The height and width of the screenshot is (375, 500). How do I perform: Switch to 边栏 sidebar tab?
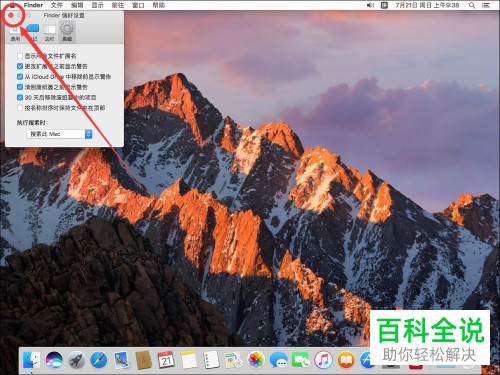(50, 33)
